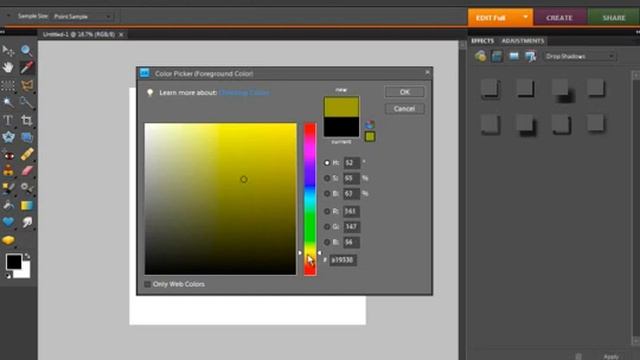This screenshot has width=640, height=360.
Task: Select the Hand tool
Action: click(x=8, y=67)
